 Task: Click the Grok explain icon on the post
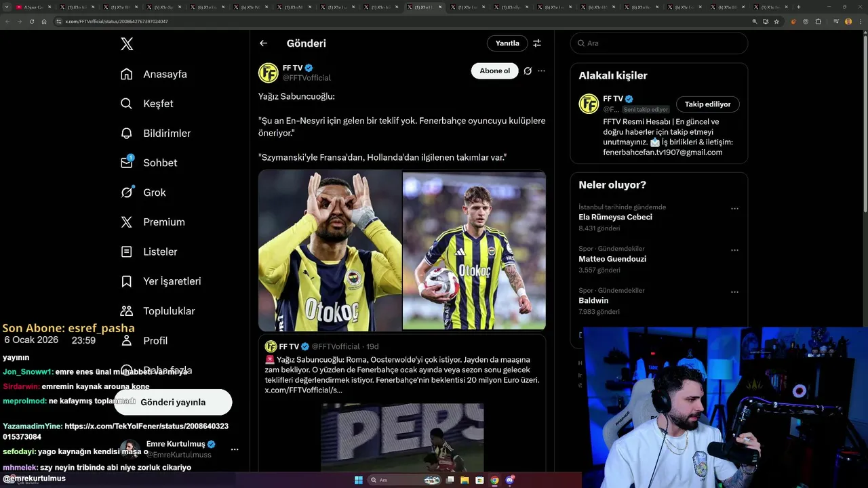coord(528,70)
